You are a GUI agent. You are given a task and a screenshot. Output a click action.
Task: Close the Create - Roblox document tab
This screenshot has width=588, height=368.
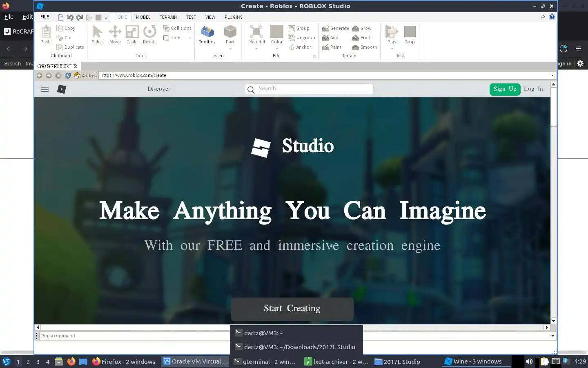click(x=76, y=66)
